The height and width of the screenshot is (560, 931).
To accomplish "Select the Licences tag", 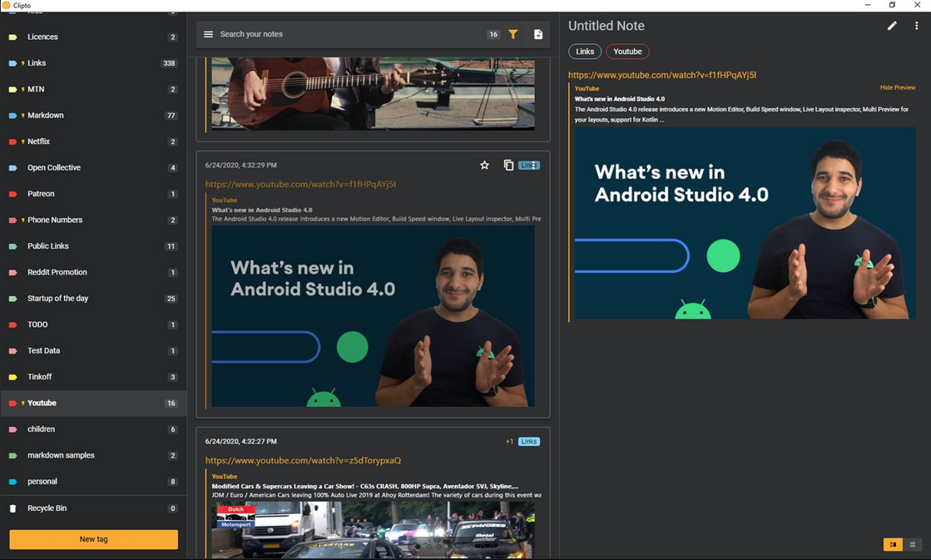I will 93,37.
